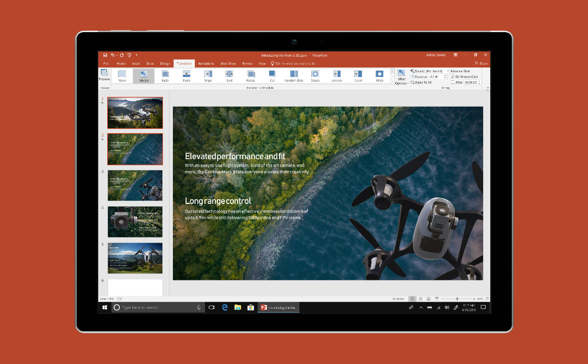Viewport: 588px width, 364px height.
Task: Select the Morph transition
Action: click(x=143, y=76)
